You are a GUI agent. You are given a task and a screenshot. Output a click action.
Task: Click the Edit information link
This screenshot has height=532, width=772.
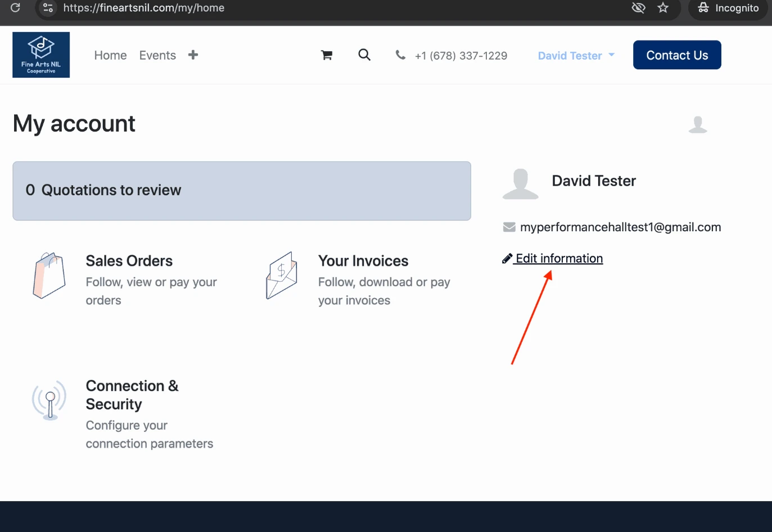tap(559, 259)
